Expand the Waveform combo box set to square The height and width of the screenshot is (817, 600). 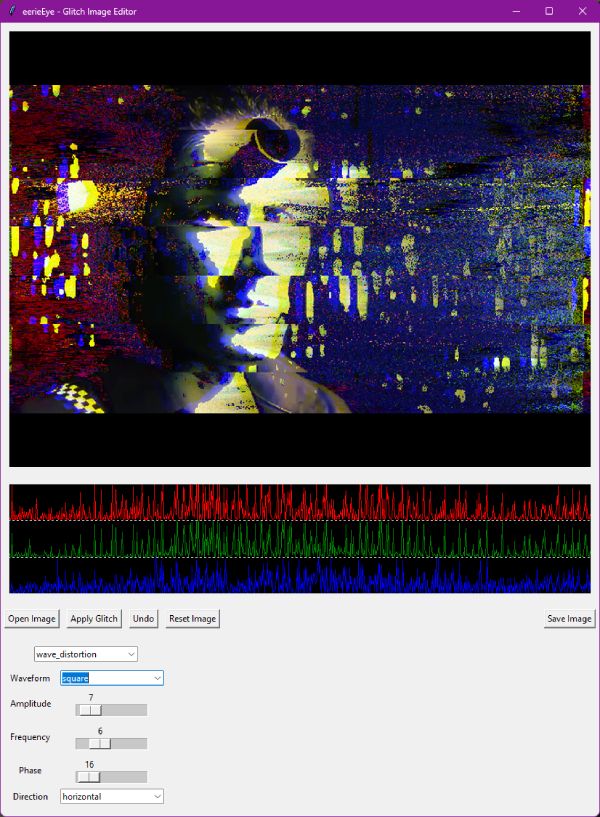(x=112, y=678)
